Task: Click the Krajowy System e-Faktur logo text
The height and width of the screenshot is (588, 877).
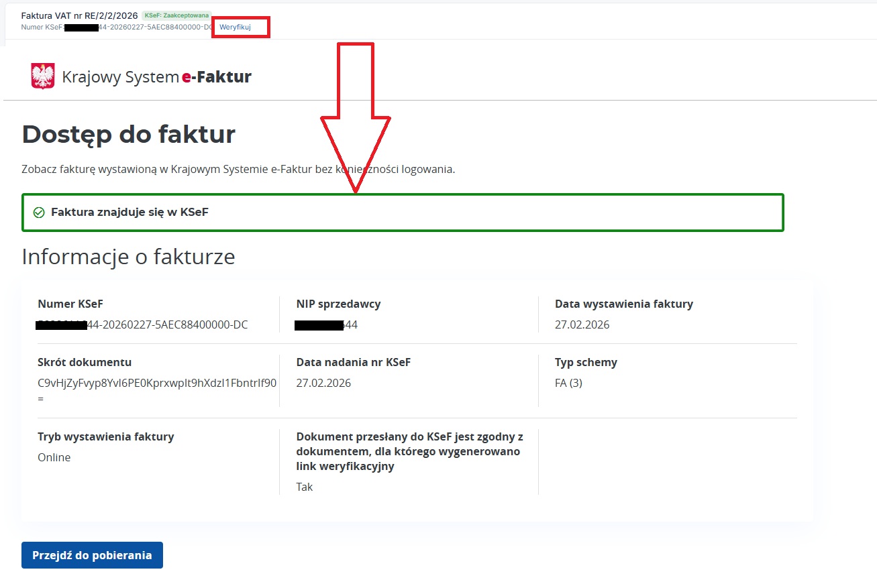Action: click(156, 77)
